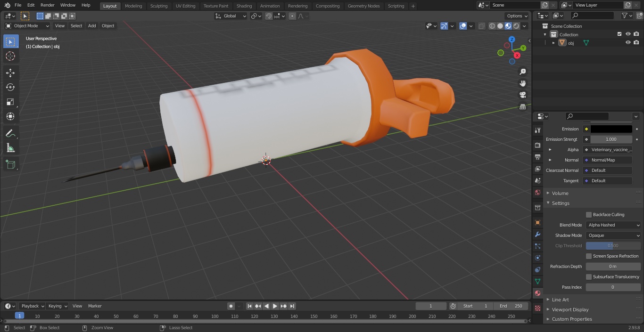Enable Subsurface Translucency checkbox
Viewport: 644px width, 332px height.
pos(589,277)
